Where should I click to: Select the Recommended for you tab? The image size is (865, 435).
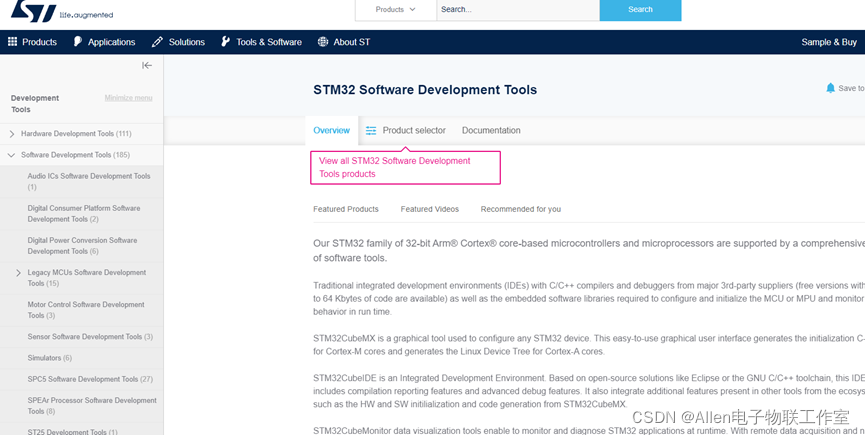click(521, 209)
